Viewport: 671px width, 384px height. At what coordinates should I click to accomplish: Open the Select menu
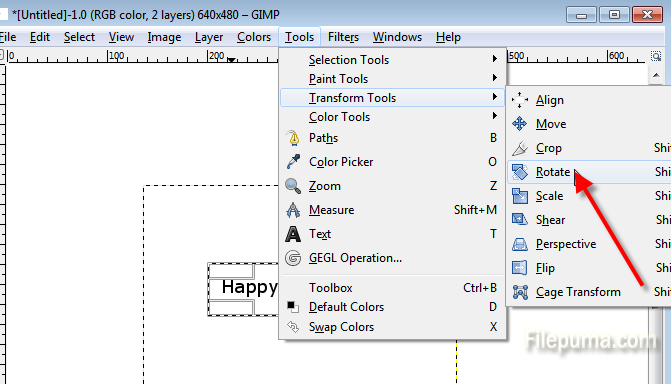pyautogui.click(x=79, y=37)
